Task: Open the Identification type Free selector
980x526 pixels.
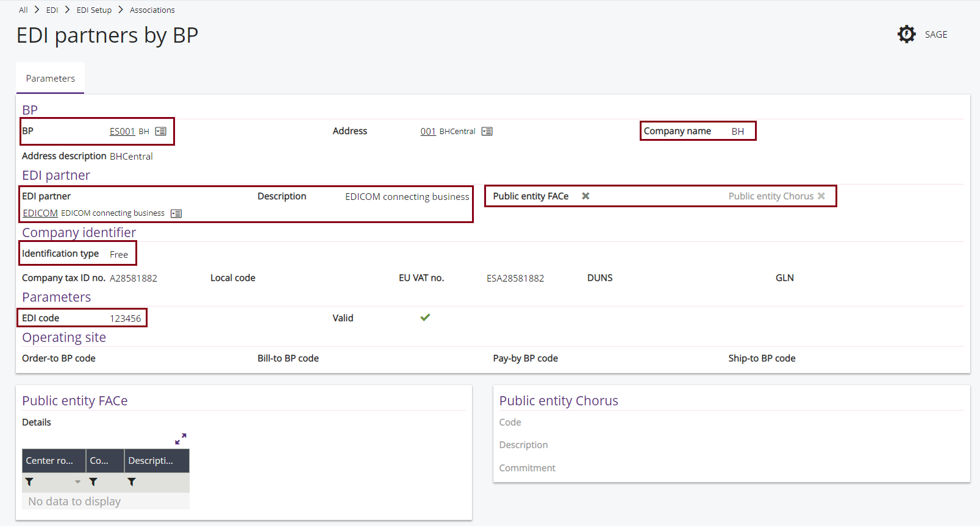Action: pos(119,255)
